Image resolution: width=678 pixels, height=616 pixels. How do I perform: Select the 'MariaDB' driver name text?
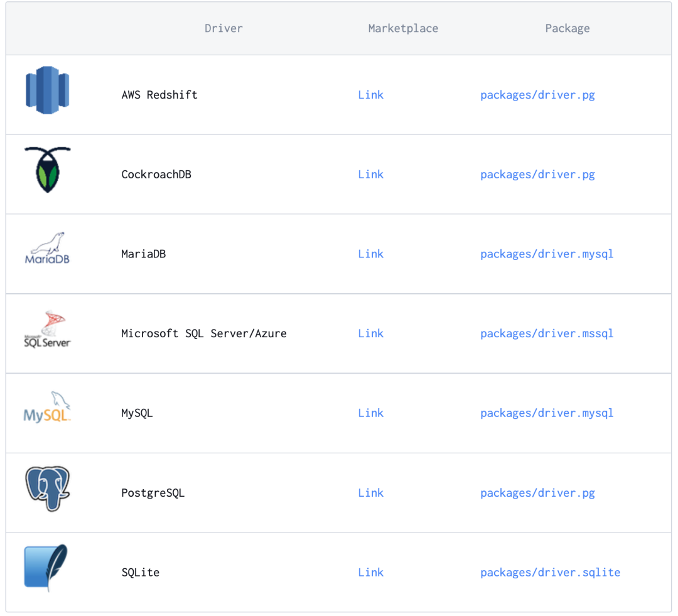[144, 254]
